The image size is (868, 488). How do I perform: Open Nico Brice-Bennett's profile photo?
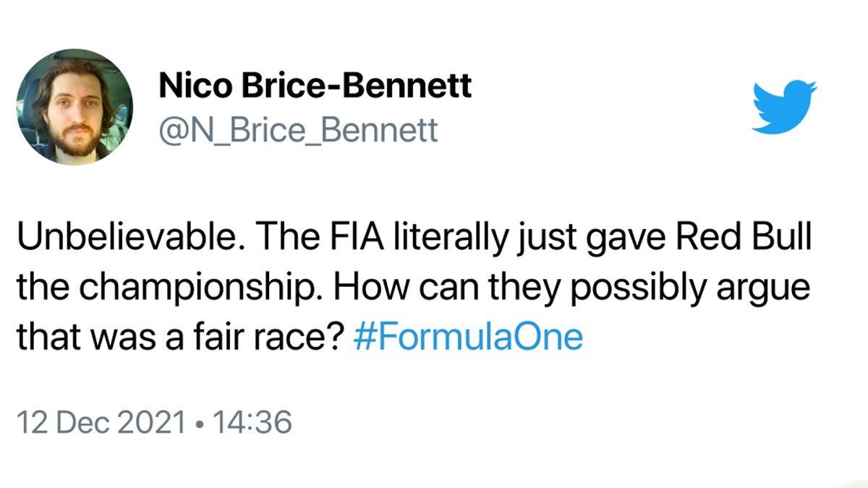74,107
